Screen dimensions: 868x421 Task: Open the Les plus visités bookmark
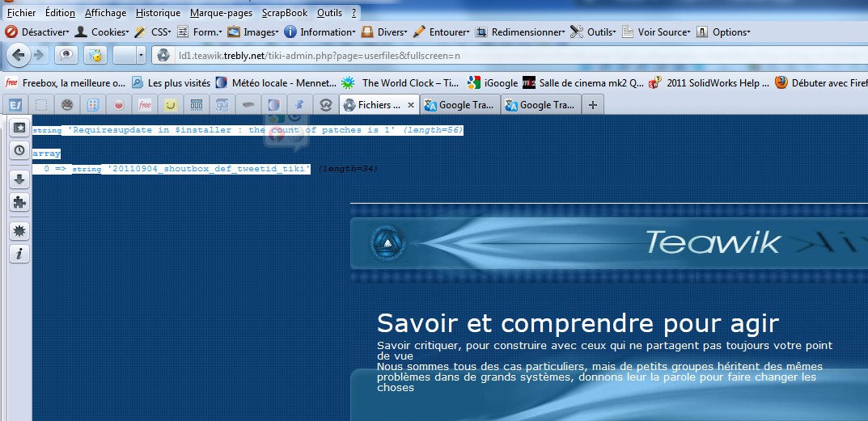[x=171, y=83]
